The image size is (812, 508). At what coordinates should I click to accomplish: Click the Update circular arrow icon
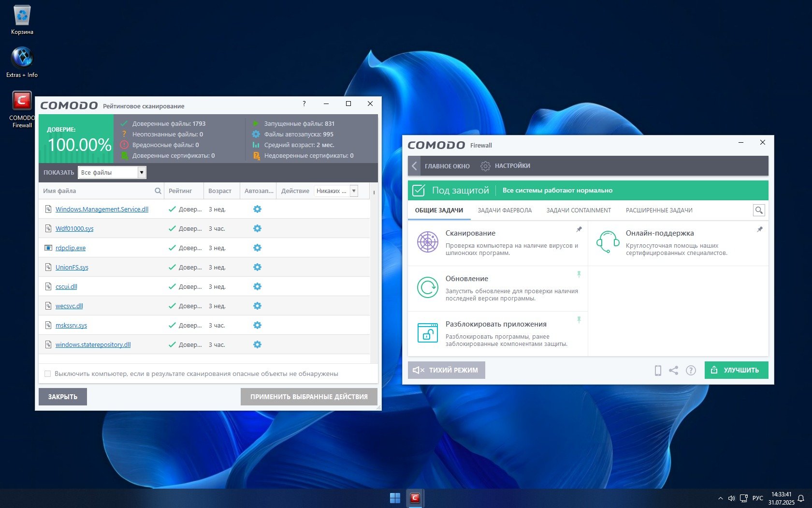tap(427, 287)
